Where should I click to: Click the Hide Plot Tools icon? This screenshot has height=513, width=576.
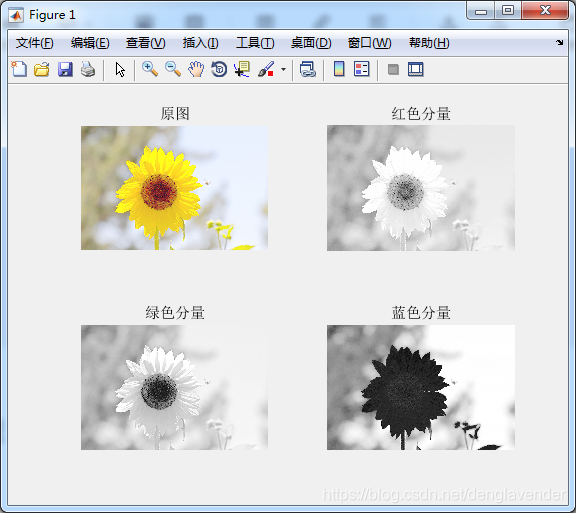393,69
